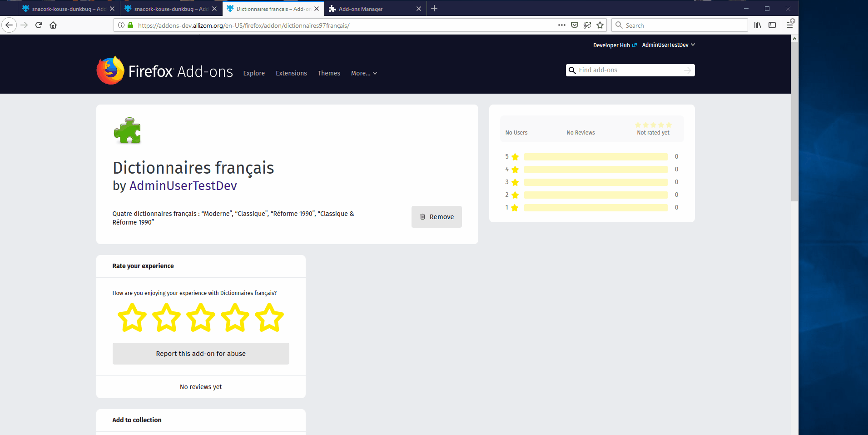
Task: Click "Report this add-on for abuse"
Action: click(x=200, y=353)
